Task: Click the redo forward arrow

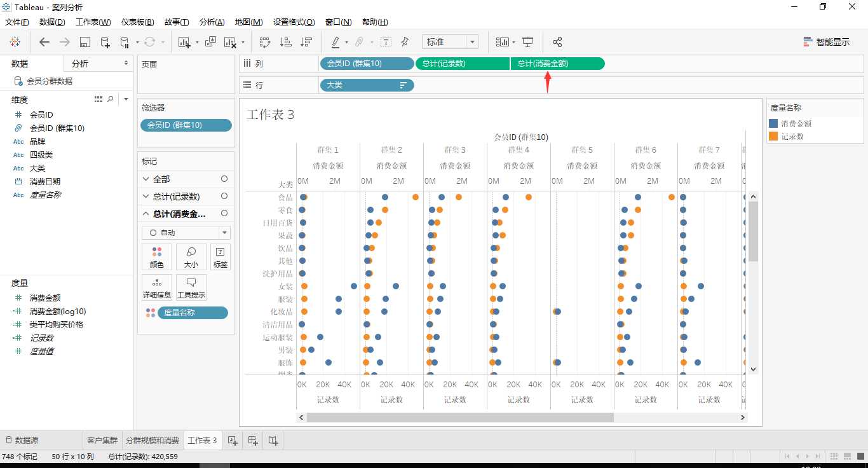Action: (64, 42)
